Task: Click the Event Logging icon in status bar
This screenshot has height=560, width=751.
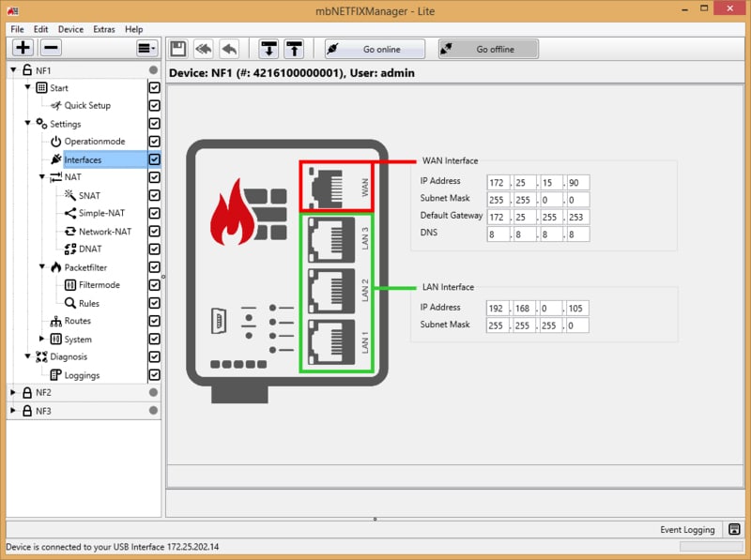Action: [x=732, y=530]
